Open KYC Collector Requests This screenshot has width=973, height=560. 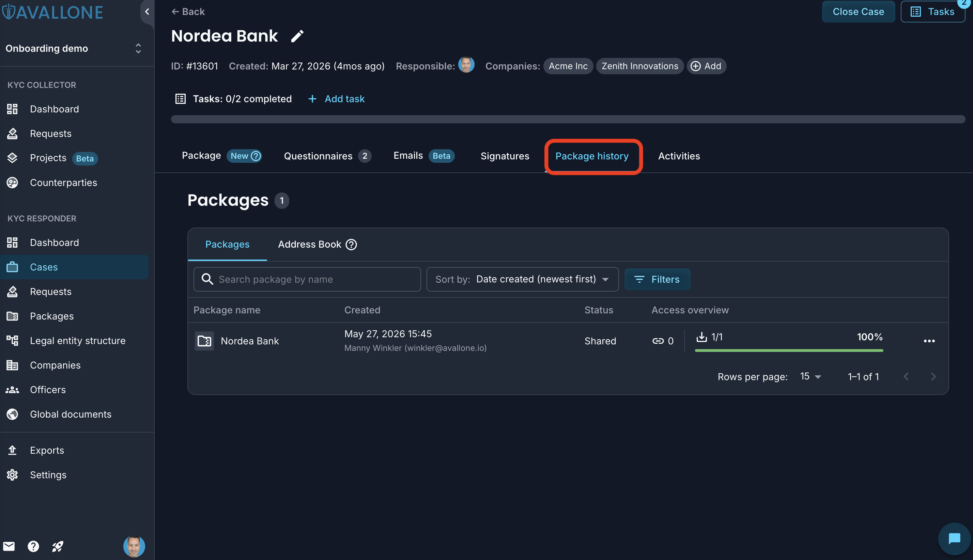tap(74, 134)
